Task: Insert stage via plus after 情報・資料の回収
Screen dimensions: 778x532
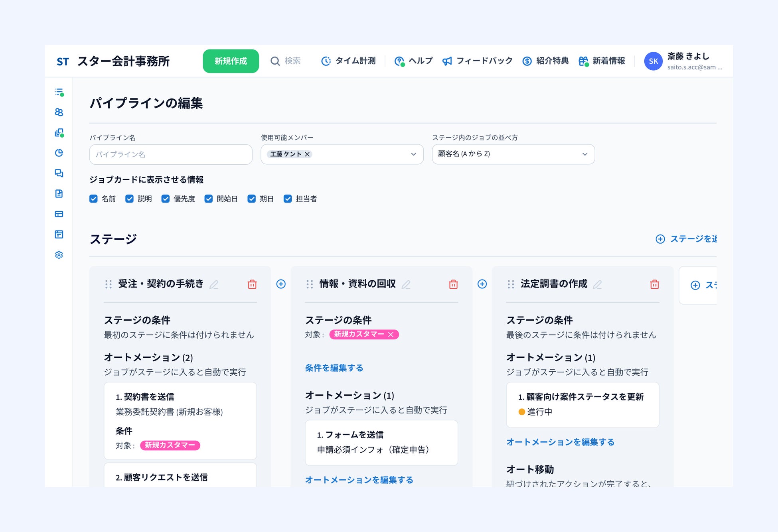Action: 482,284
